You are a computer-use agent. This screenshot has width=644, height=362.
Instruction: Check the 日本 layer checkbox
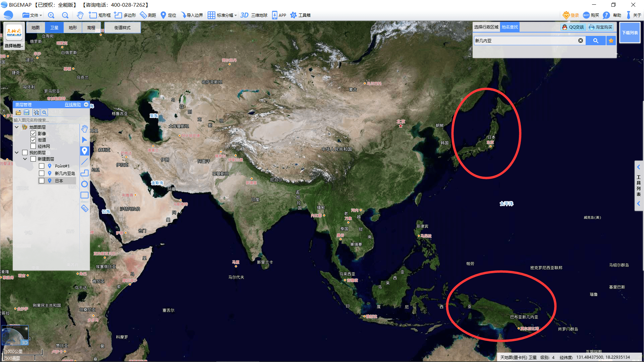click(x=42, y=181)
